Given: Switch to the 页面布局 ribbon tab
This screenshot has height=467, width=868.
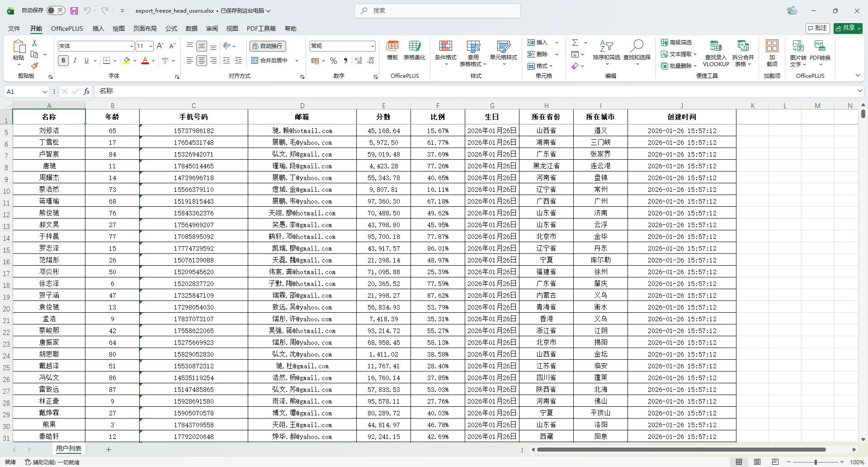Looking at the screenshot, I should click(145, 29).
